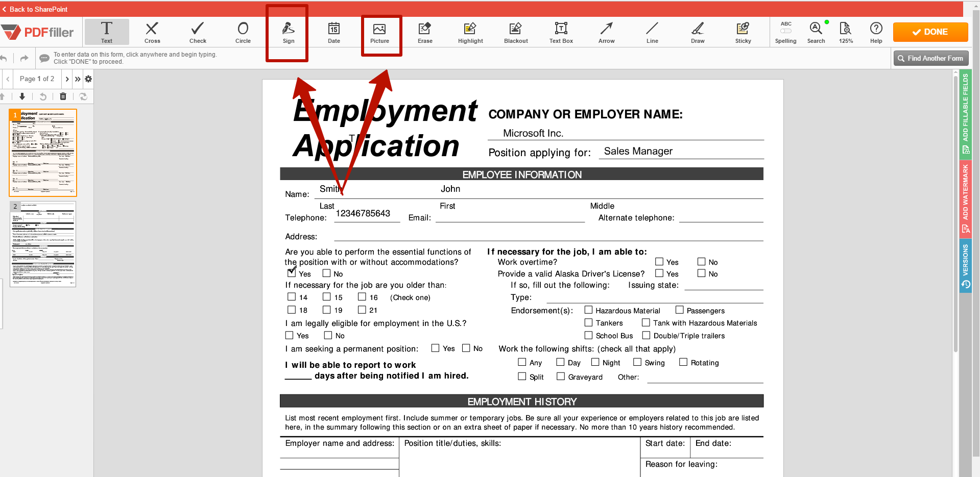Check the School Bus endorsement

(588, 335)
